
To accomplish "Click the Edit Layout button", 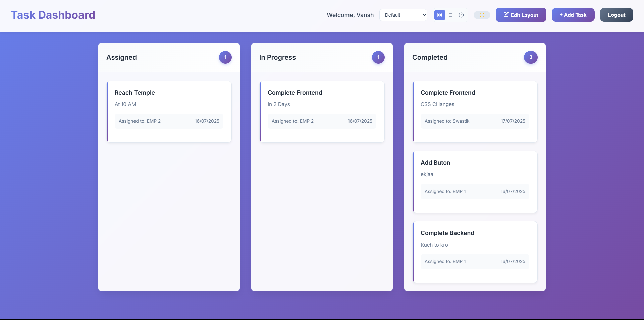I will [521, 15].
